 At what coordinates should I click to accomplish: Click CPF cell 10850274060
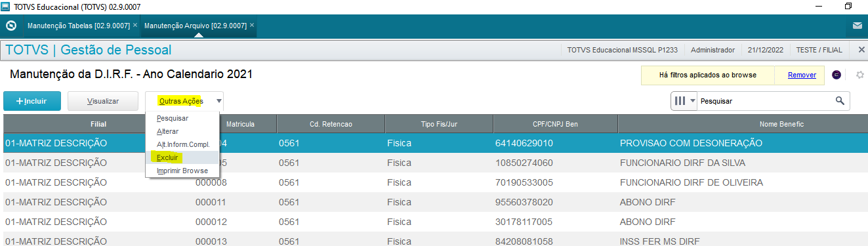click(x=524, y=163)
